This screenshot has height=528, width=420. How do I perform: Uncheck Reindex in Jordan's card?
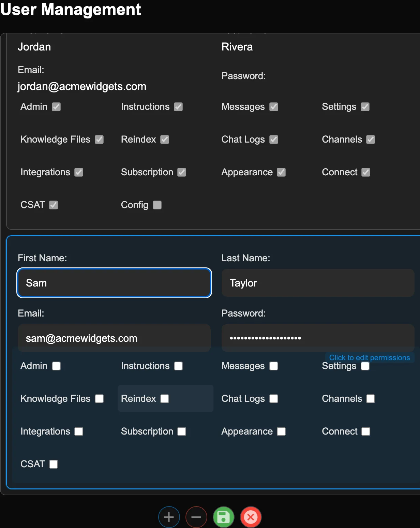(x=165, y=140)
